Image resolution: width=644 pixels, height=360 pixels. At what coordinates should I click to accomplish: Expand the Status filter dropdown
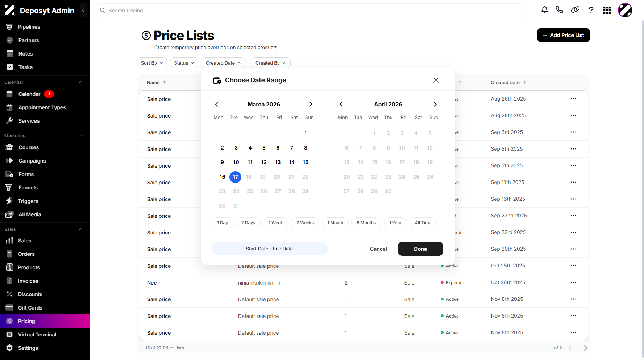184,63
